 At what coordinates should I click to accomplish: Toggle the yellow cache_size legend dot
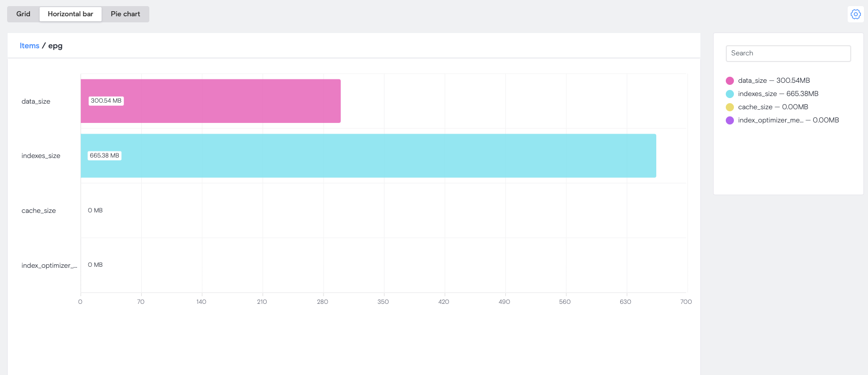730,107
